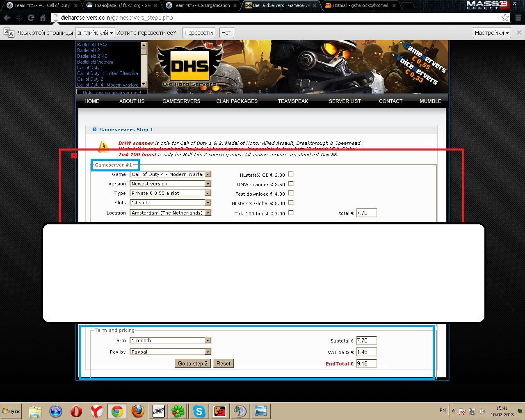Launch Windows Media Player from taskbar
Viewport: 525px width, 420px height.
pyautogui.click(x=56, y=411)
